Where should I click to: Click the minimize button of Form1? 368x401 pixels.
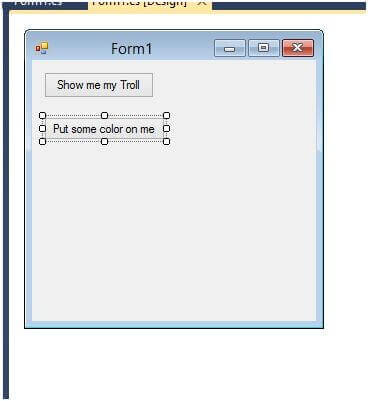[230, 48]
